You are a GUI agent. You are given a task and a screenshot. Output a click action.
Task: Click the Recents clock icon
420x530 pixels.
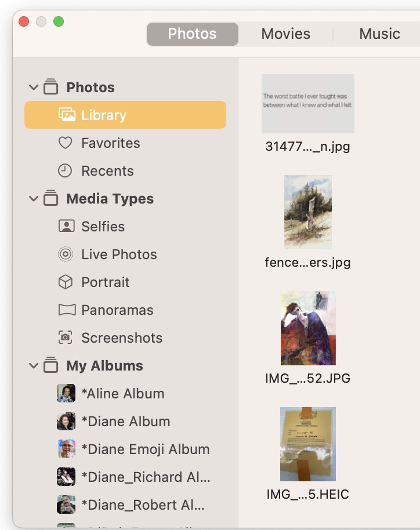click(66, 170)
